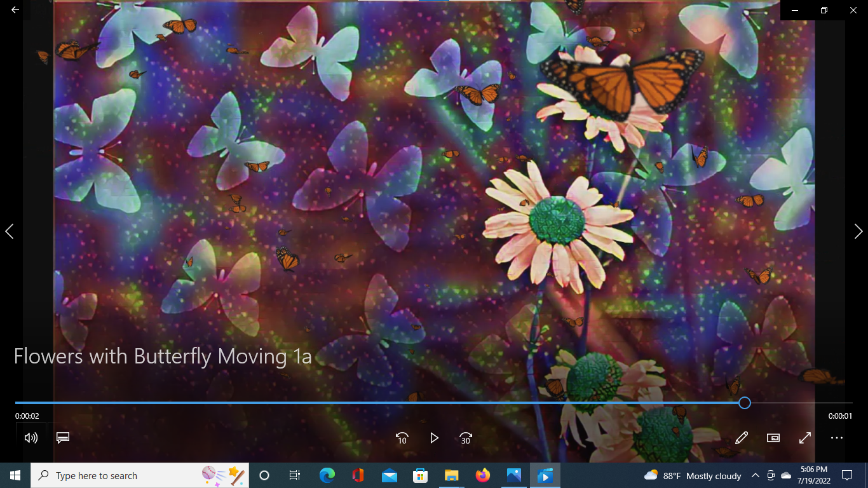Open the clock showing 5:06 PM
Image resolution: width=868 pixels, height=488 pixels.
[x=814, y=475]
